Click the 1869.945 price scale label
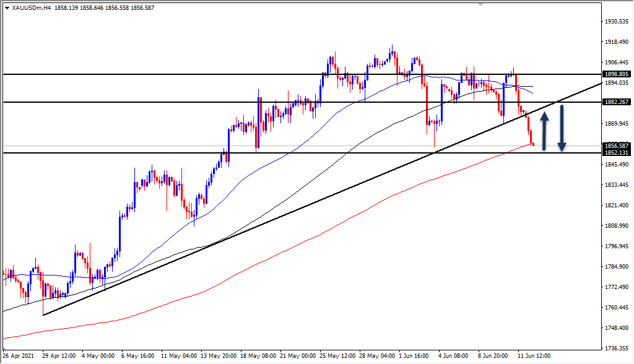 (x=617, y=123)
